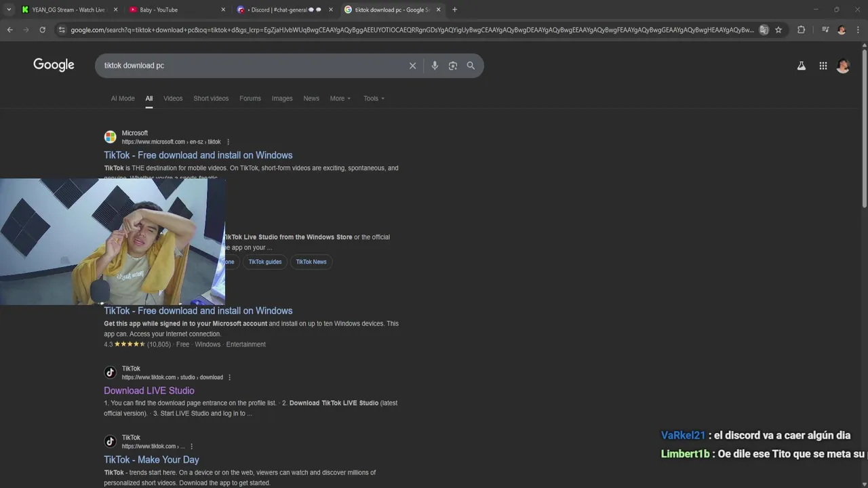The image size is (868, 488).
Task: Click the Microsoft result favicon
Action: point(110,137)
